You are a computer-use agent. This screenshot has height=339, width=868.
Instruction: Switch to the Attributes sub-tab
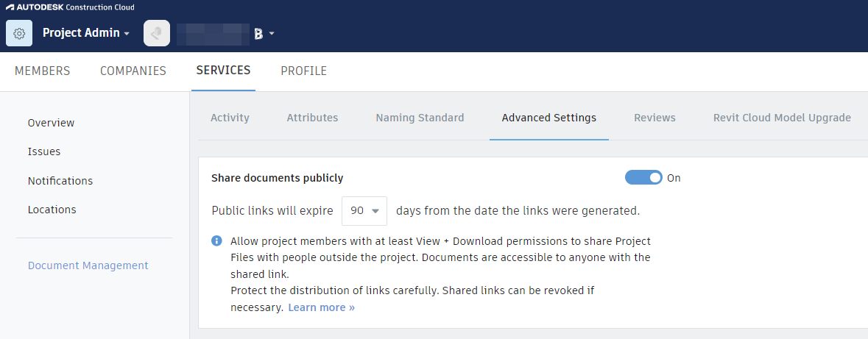tap(312, 118)
